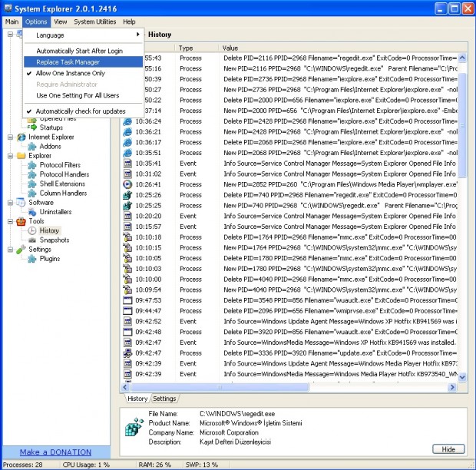
Task: Switch to the Settings tab
Action: [x=164, y=399]
